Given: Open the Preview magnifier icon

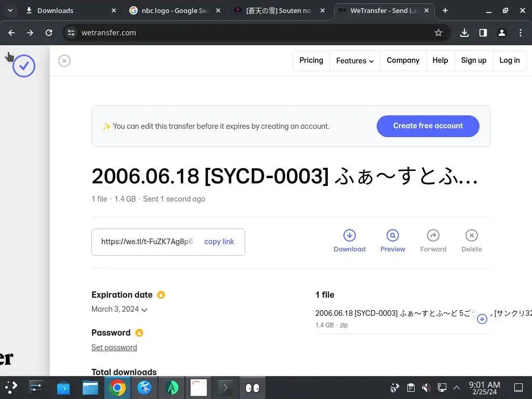Looking at the screenshot, I should coord(393,235).
